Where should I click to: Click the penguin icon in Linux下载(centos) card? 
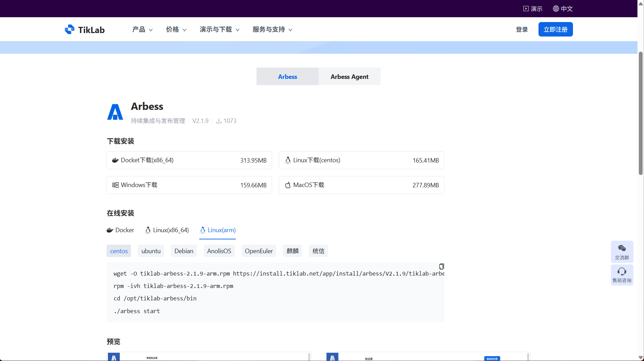pyautogui.click(x=288, y=160)
